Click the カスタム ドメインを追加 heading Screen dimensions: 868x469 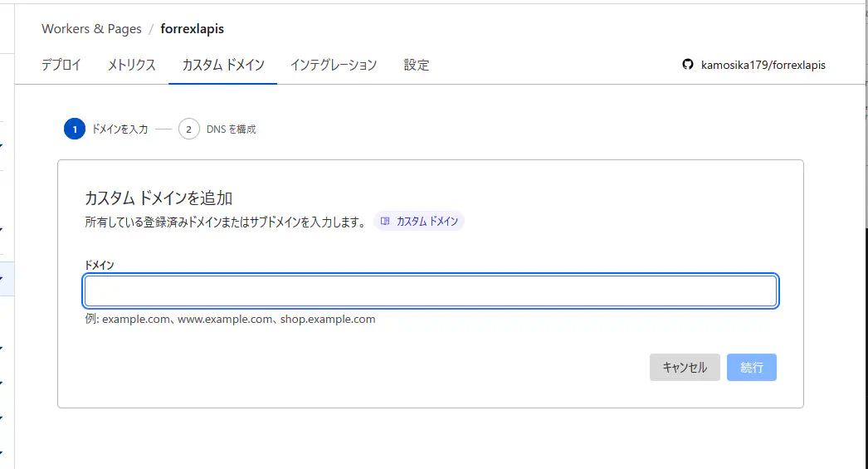click(158, 198)
